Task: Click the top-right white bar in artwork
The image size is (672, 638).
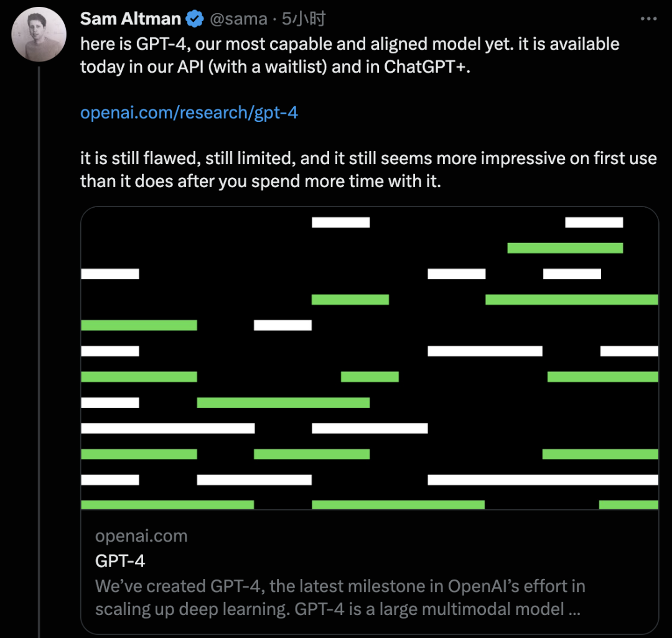Action: click(x=594, y=222)
